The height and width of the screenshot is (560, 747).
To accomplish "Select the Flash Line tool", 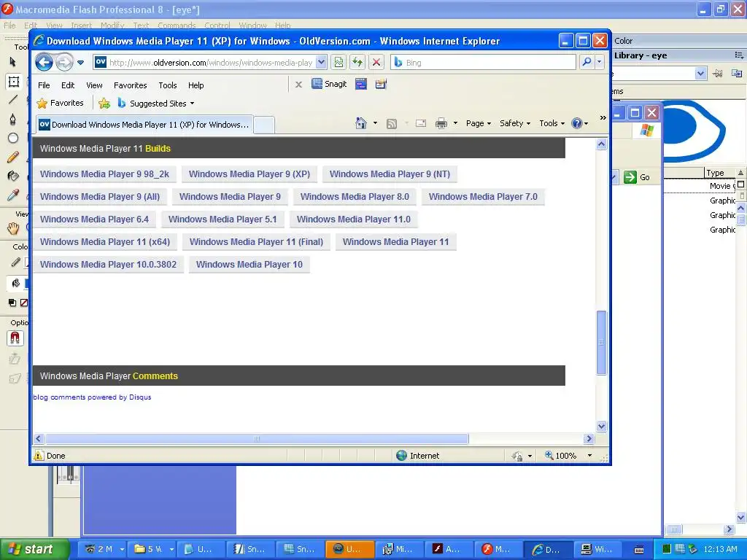I will pyautogui.click(x=13, y=99).
